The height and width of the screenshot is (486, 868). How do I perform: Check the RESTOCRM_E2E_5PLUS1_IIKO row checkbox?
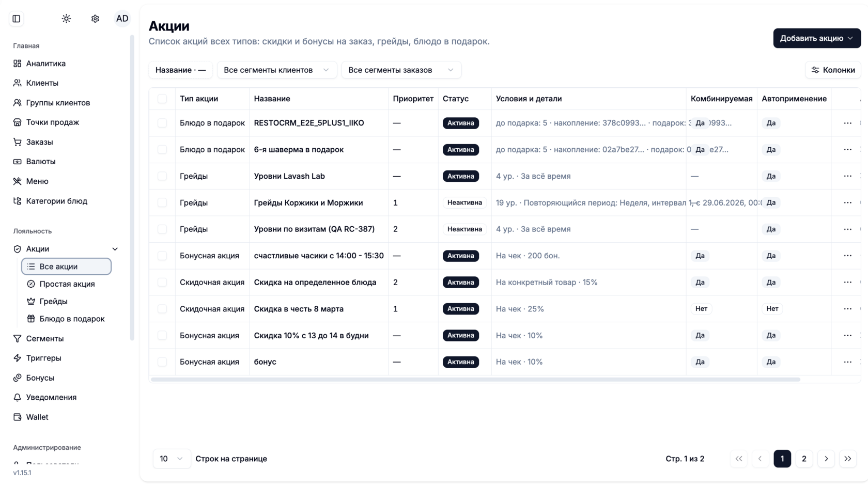point(162,123)
